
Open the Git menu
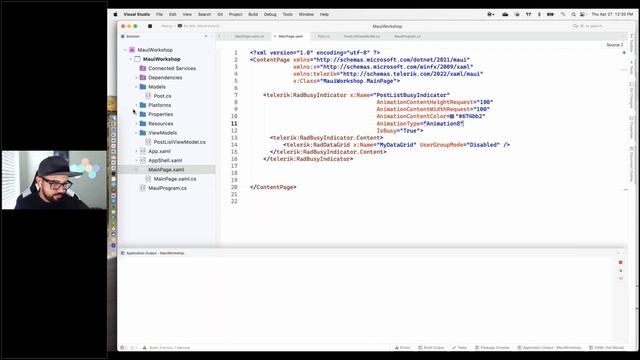coord(220,14)
